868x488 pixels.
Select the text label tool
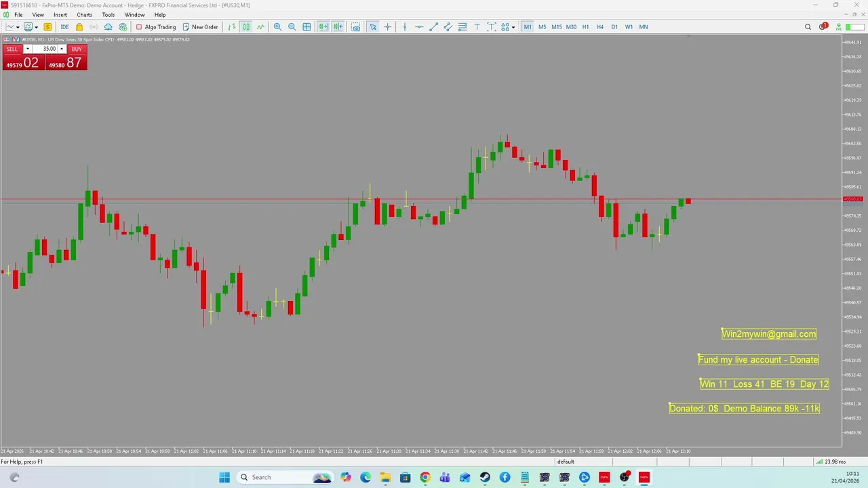[x=491, y=27]
